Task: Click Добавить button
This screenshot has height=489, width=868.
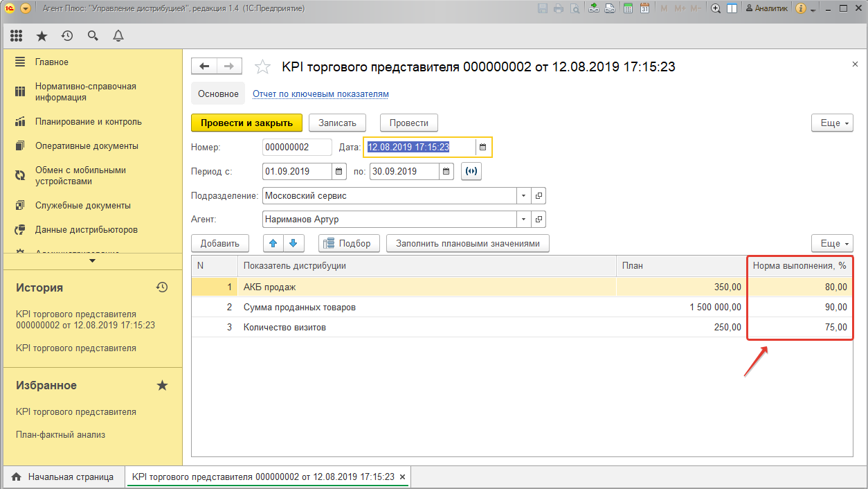Action: [x=220, y=243]
